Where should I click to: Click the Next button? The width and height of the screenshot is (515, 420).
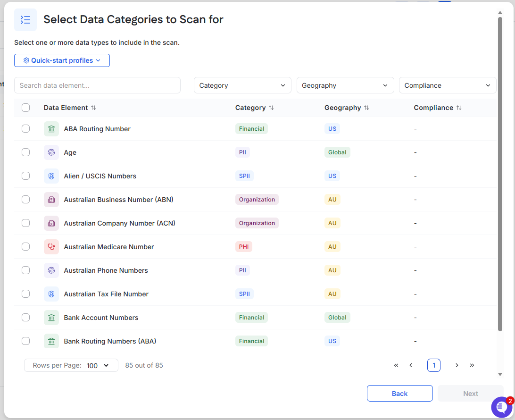(x=470, y=394)
